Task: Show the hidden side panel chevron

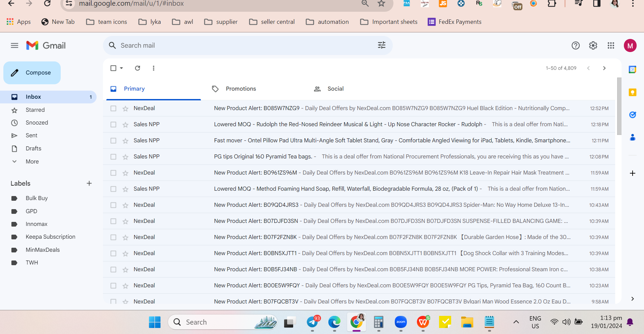Action: 633,299
